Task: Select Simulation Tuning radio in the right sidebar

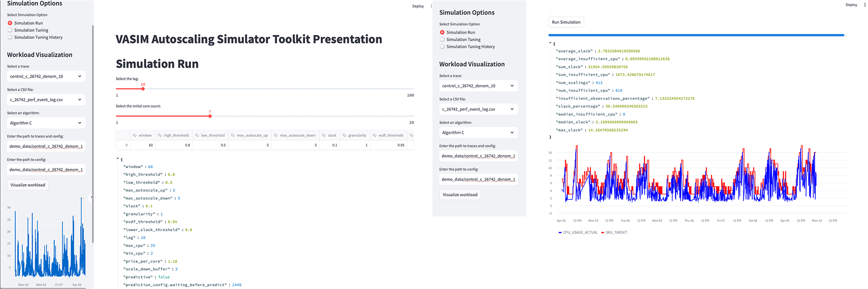Action: (x=442, y=39)
